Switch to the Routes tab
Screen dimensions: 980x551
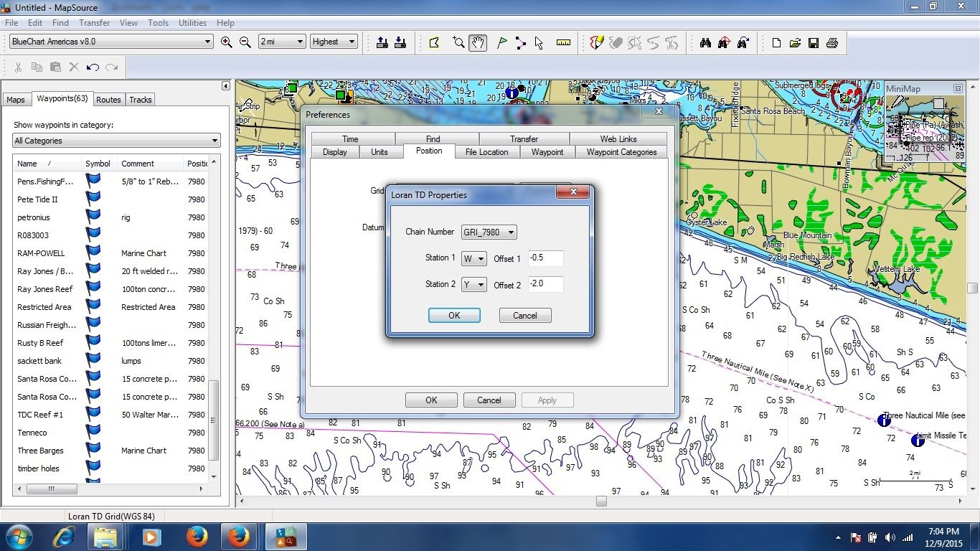point(108,99)
